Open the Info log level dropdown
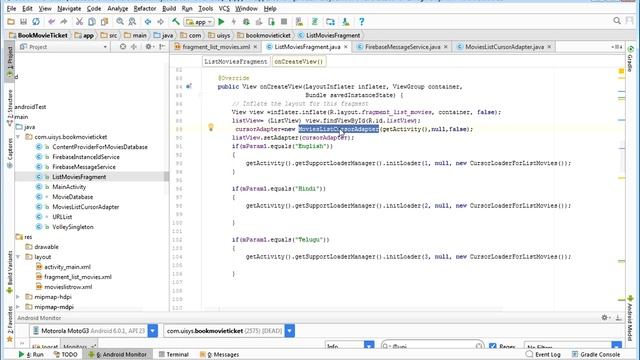This screenshot has width=640, height=360. tap(369, 346)
